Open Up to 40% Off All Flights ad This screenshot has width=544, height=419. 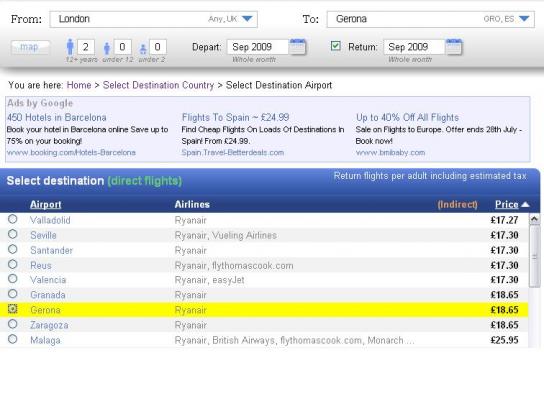407,118
